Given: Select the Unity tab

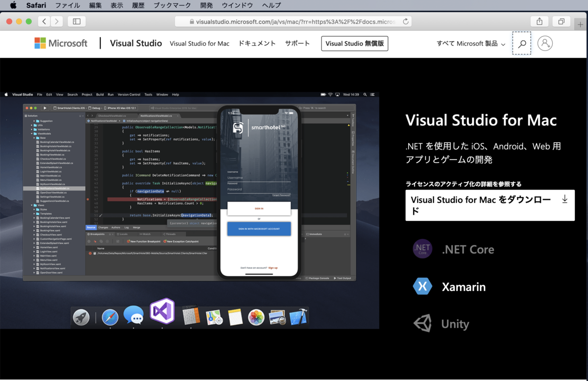Looking at the screenshot, I should (x=441, y=324).
